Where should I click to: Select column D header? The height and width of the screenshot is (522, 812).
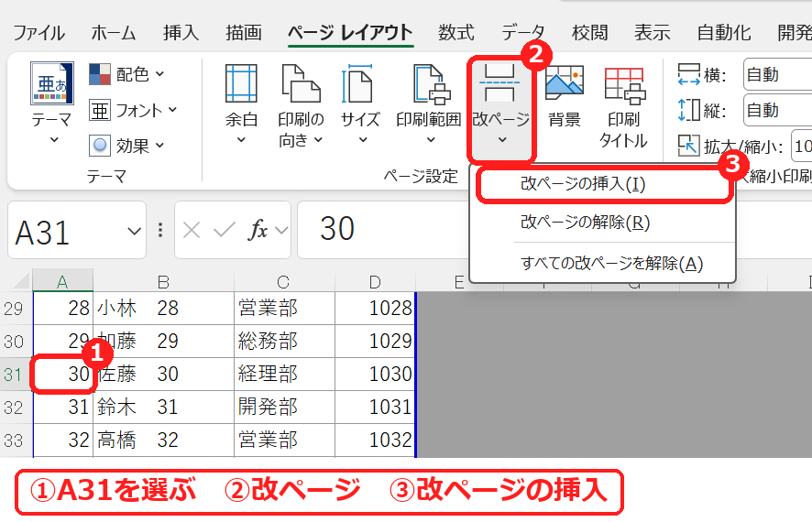tap(375, 281)
